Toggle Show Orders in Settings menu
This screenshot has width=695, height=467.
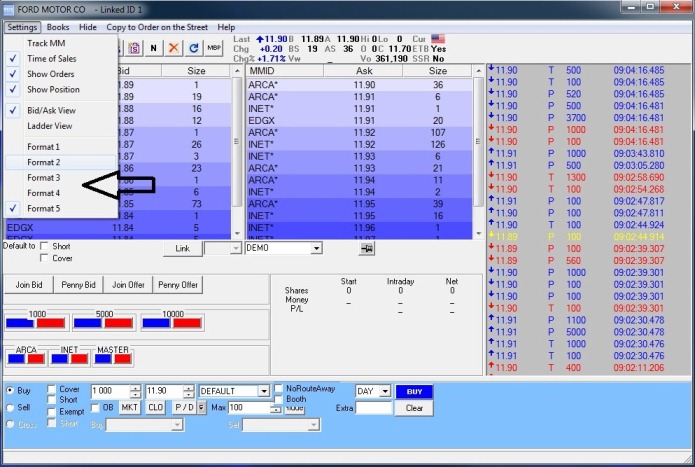point(61,74)
